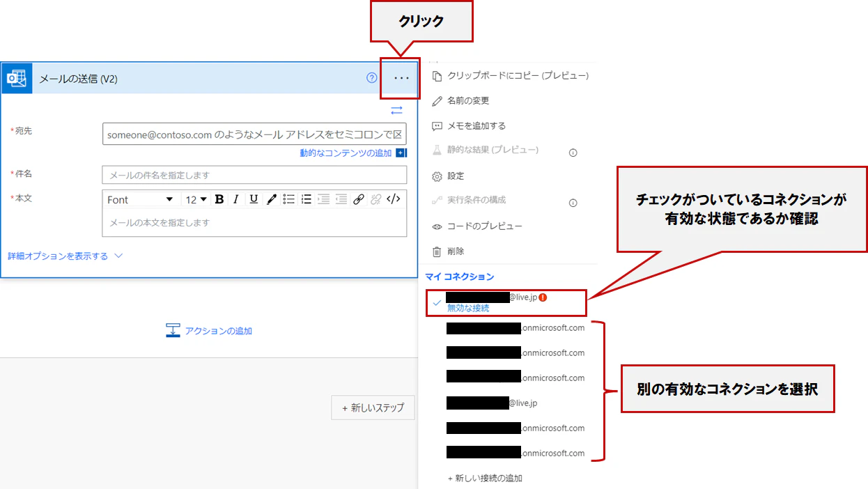Click the swap arrows icon above the 宛先 field

tap(396, 110)
